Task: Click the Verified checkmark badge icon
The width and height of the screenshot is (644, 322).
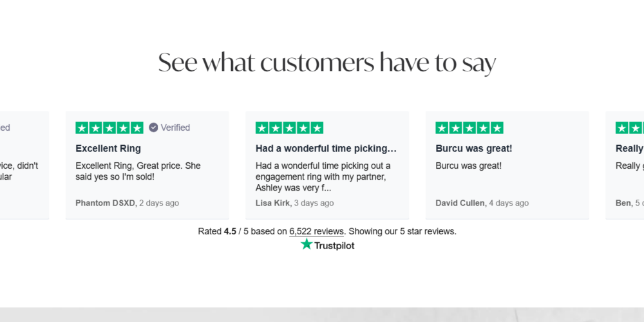Action: (x=153, y=128)
